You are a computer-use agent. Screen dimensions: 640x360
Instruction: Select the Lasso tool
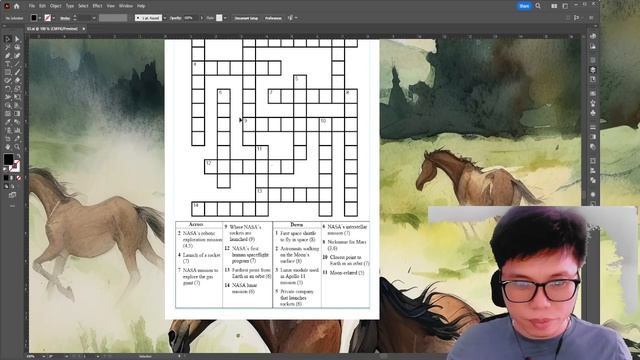pyautogui.click(x=17, y=47)
